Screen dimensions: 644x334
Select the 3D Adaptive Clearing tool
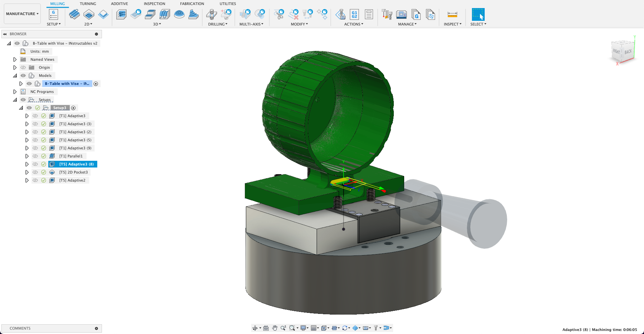point(121,14)
